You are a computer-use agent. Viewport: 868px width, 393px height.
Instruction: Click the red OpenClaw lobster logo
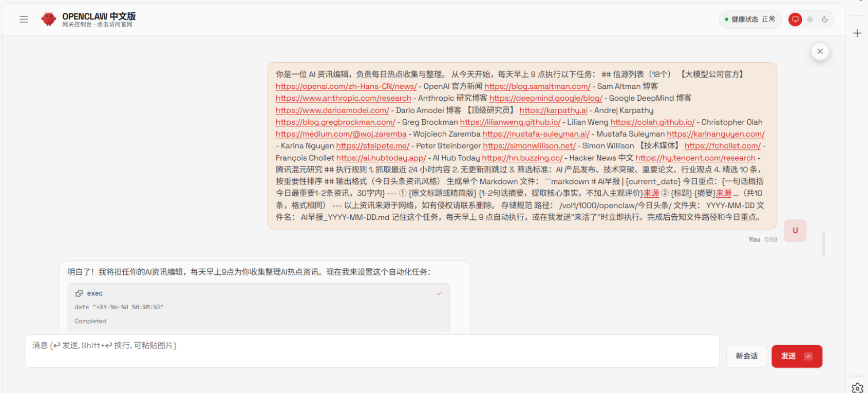pos(49,19)
